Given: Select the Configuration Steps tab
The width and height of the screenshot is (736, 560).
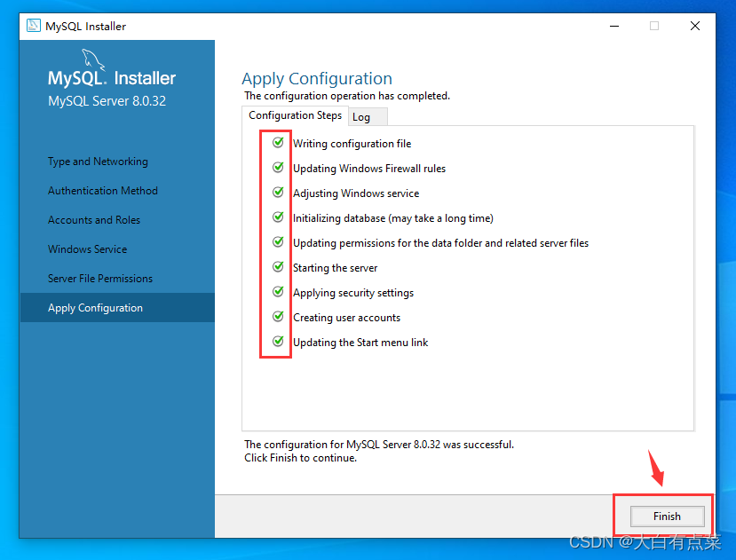Looking at the screenshot, I should tap(295, 115).
